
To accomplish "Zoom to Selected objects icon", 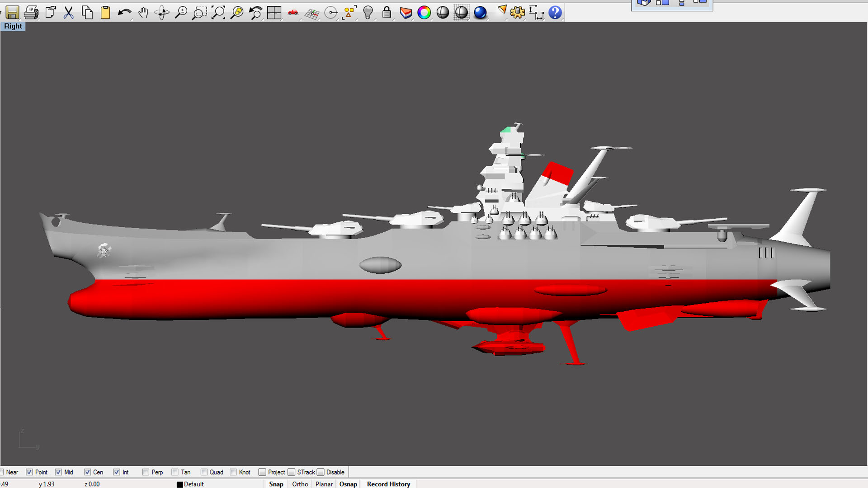I will [x=237, y=12].
